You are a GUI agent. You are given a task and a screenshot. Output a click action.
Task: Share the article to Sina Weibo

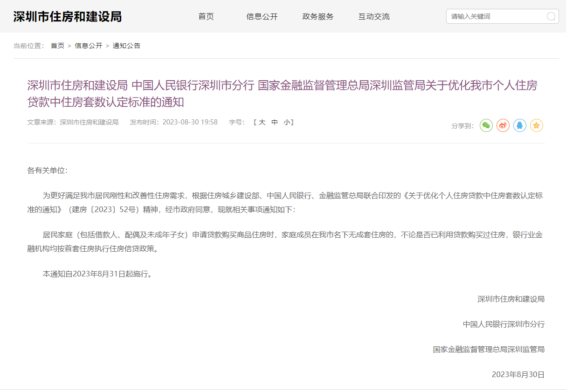(503, 125)
